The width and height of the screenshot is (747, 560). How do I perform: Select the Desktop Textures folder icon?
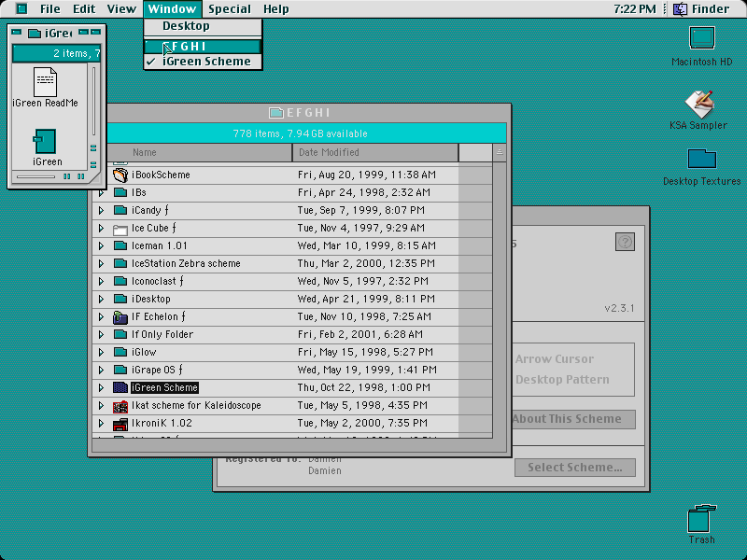click(702, 159)
